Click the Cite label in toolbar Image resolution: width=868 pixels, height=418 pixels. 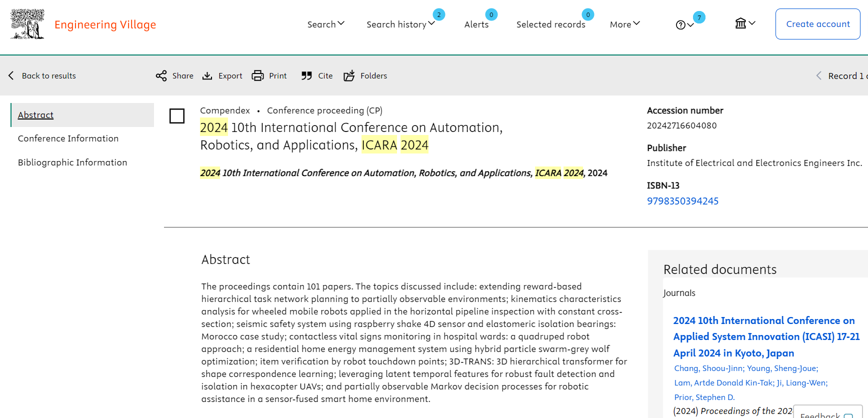point(325,76)
